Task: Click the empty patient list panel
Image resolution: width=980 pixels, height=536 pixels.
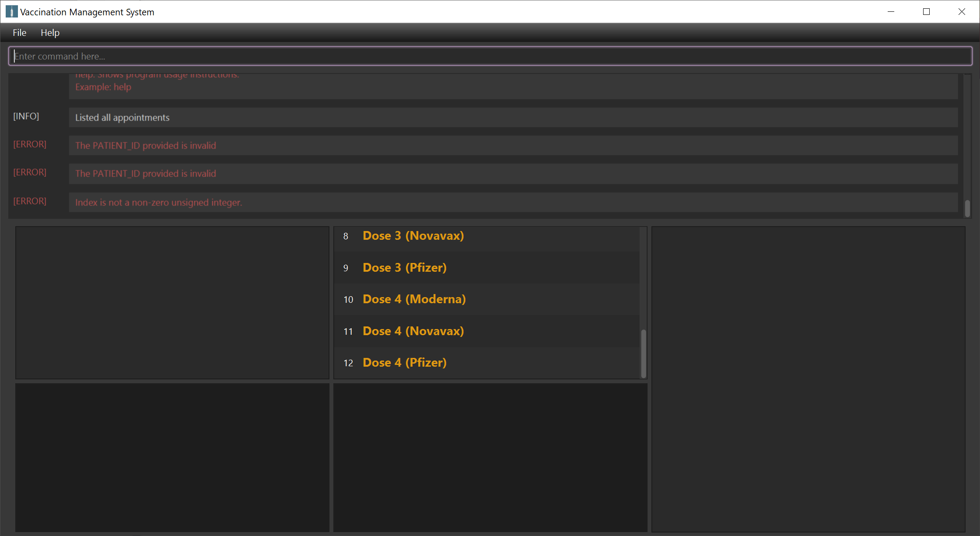Action: (x=172, y=302)
